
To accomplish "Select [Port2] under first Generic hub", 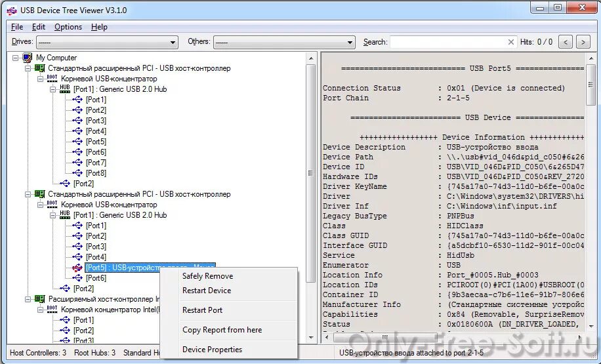I will 96,110.
